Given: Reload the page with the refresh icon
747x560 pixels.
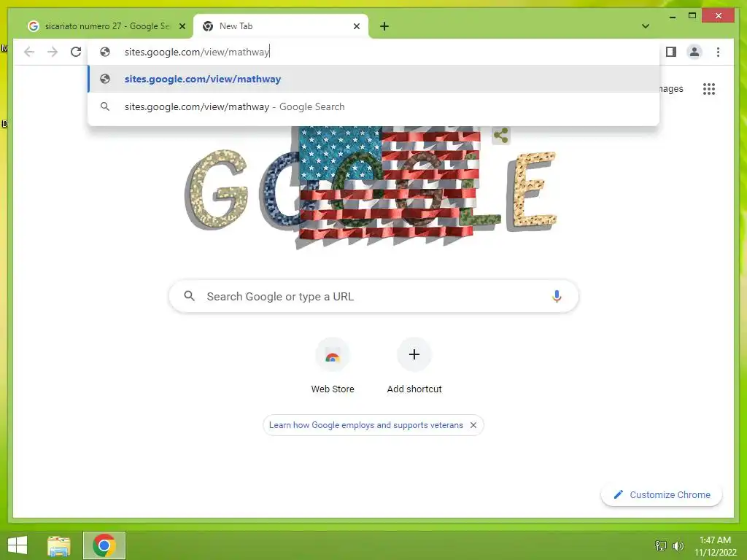Looking at the screenshot, I should point(76,52).
